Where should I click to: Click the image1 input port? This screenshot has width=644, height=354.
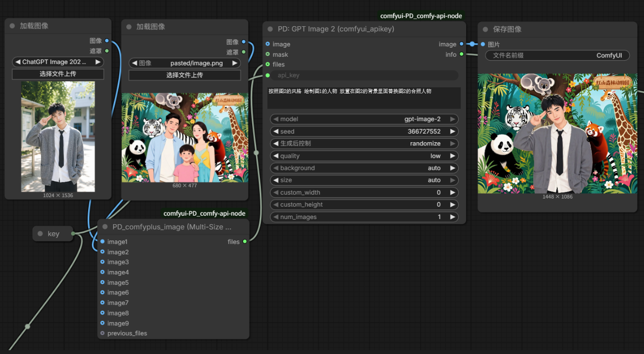click(x=102, y=241)
